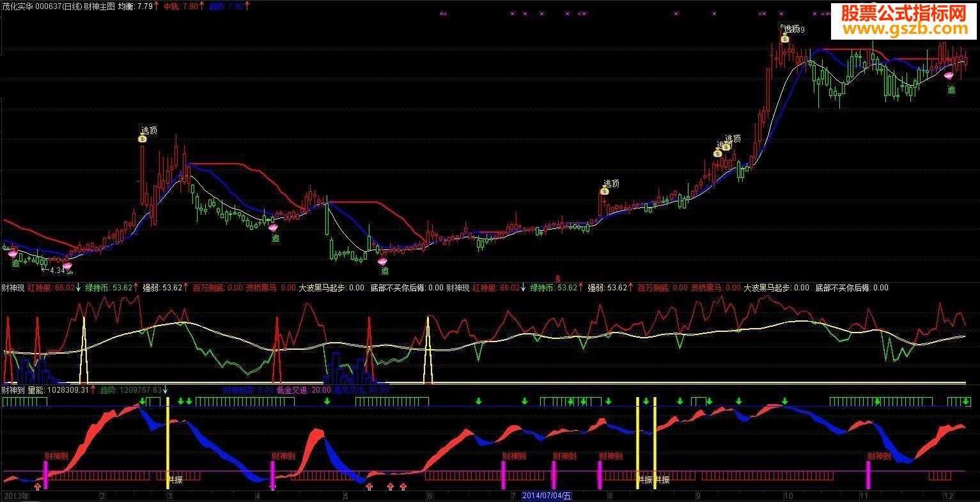The image size is (980, 502).
Task: Click the magenta 财神到 bar in November
Action: [x=868, y=475]
